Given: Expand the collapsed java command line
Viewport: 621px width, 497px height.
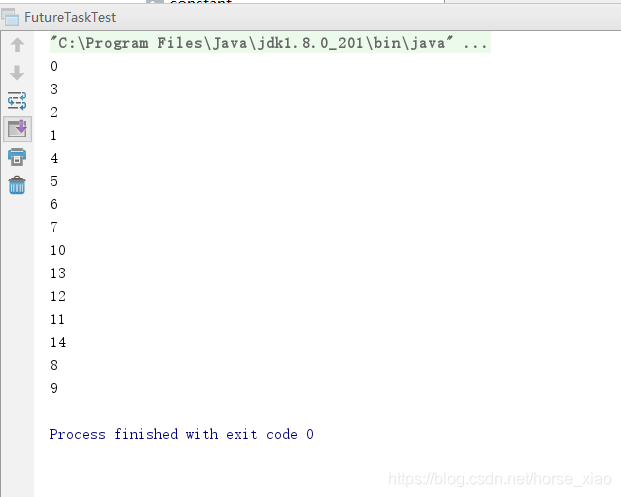Looking at the screenshot, I should tap(270, 43).
